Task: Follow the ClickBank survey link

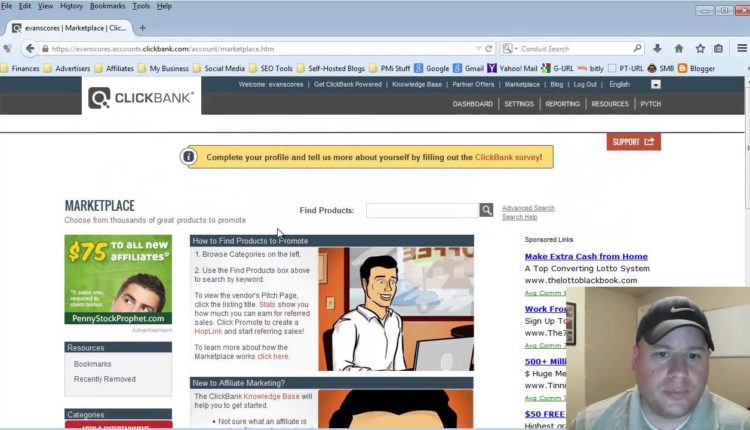Action: (507, 157)
